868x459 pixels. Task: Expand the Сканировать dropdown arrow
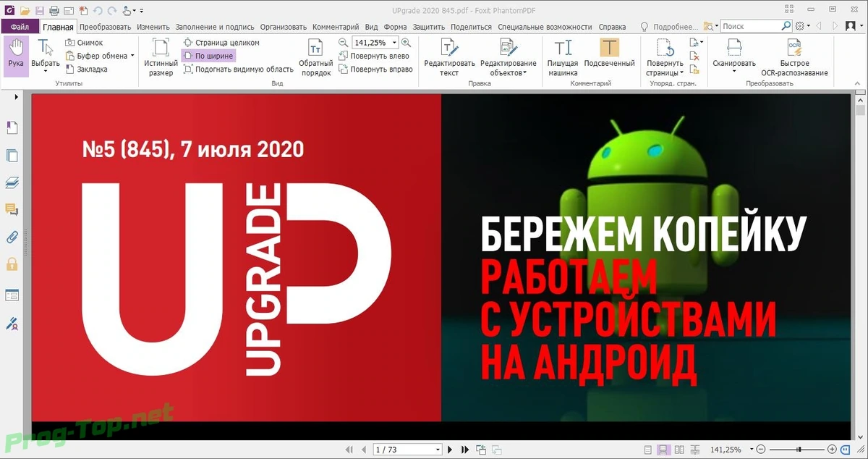[734, 72]
